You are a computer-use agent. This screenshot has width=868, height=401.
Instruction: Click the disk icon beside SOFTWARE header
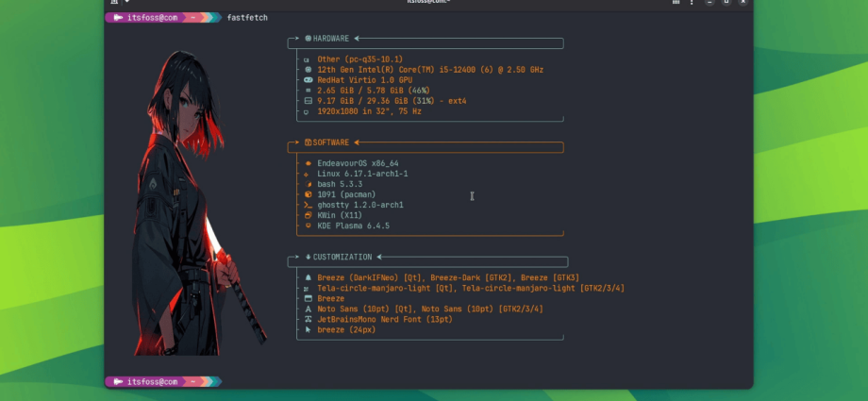pyautogui.click(x=309, y=142)
